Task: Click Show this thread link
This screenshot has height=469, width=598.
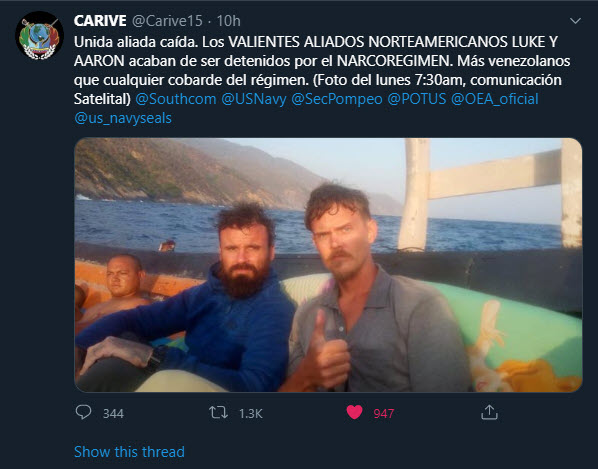Action: [x=129, y=452]
